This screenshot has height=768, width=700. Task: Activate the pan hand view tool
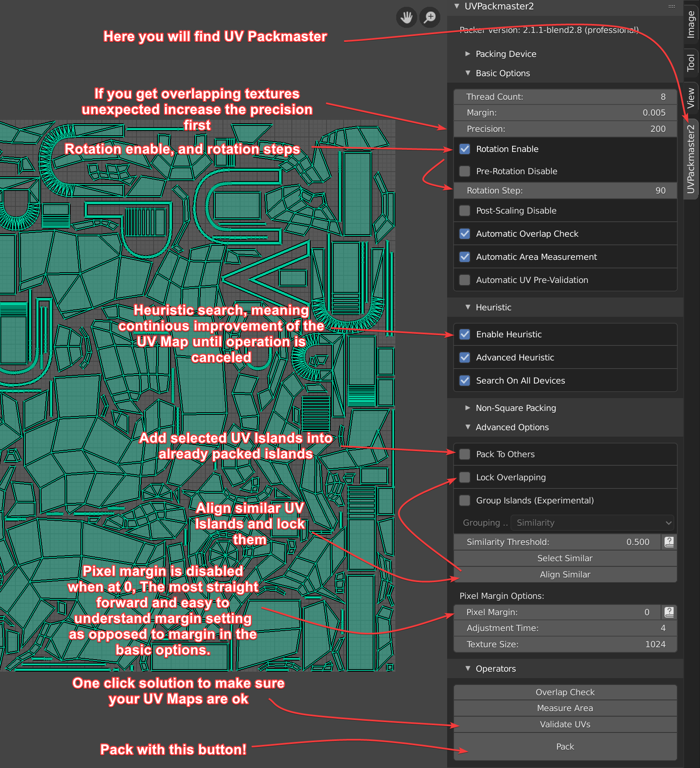click(406, 18)
